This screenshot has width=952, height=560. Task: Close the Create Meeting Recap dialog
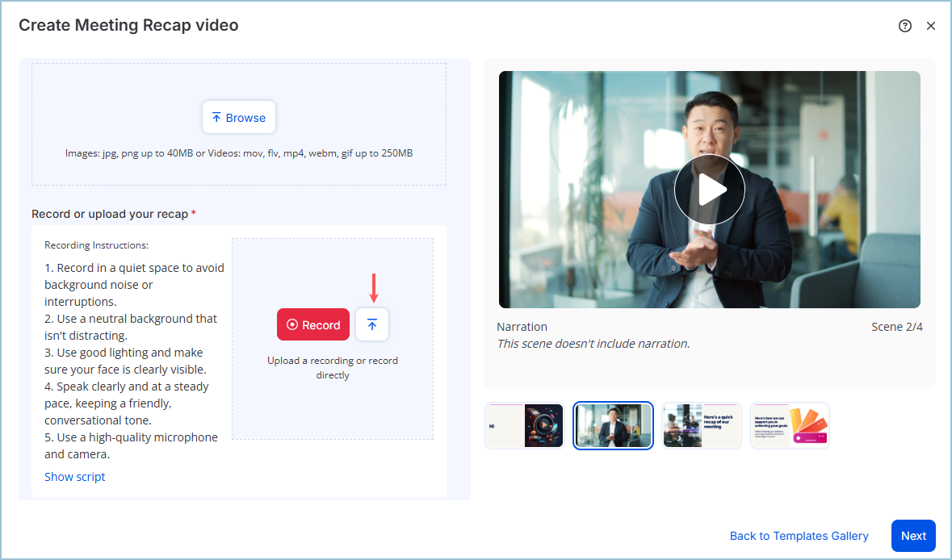coord(931,26)
